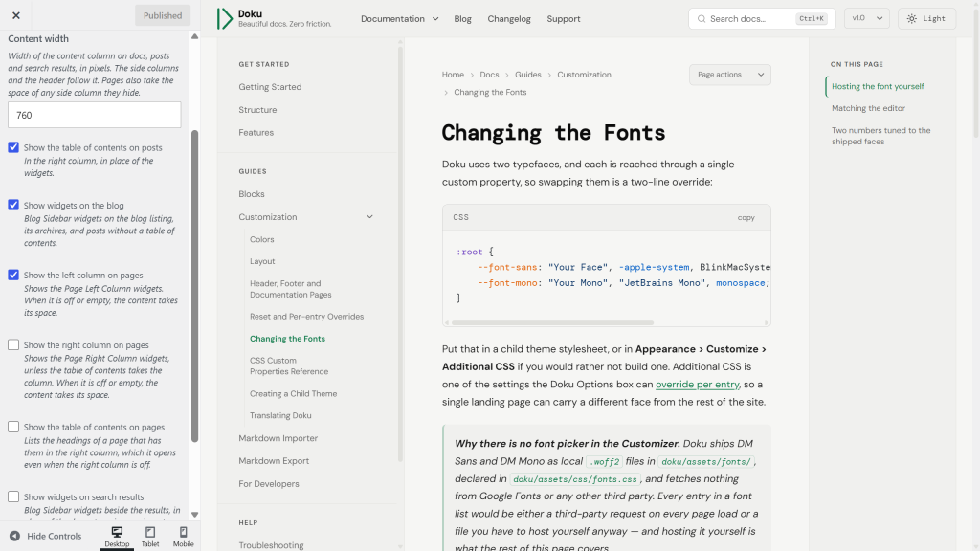
Task: Switch preview to Tablet device icon
Action: [150, 532]
